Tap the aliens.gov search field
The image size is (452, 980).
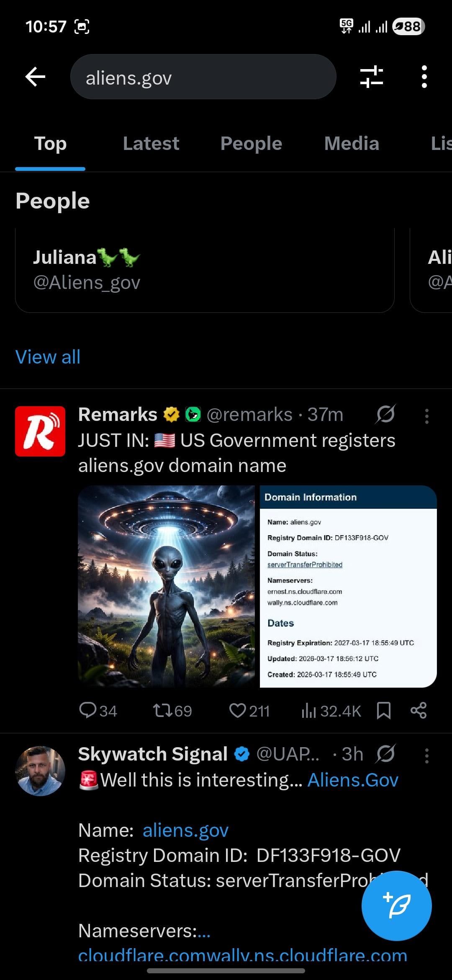coord(203,77)
